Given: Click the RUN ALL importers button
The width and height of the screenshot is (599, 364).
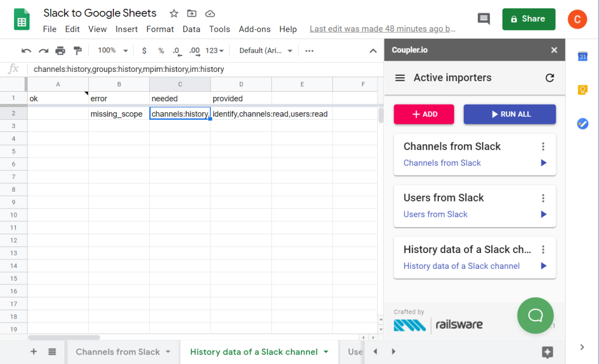Looking at the screenshot, I should coord(510,114).
